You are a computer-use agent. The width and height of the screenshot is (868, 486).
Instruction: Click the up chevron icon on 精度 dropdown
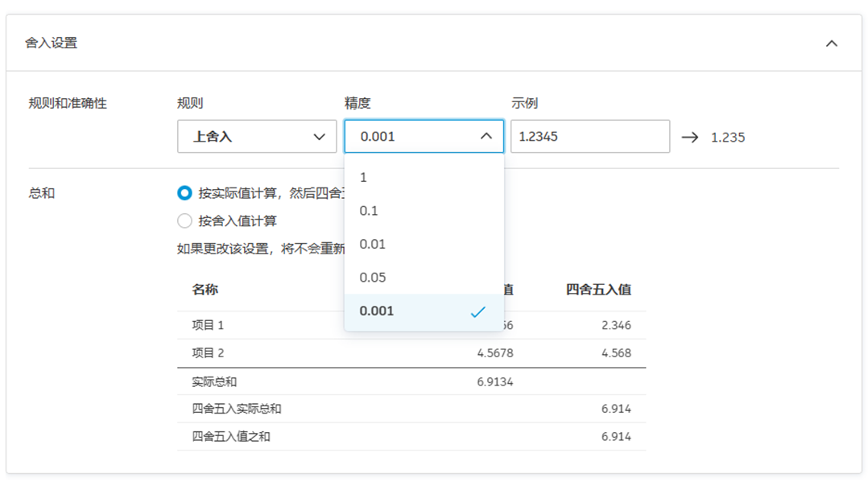pos(486,136)
